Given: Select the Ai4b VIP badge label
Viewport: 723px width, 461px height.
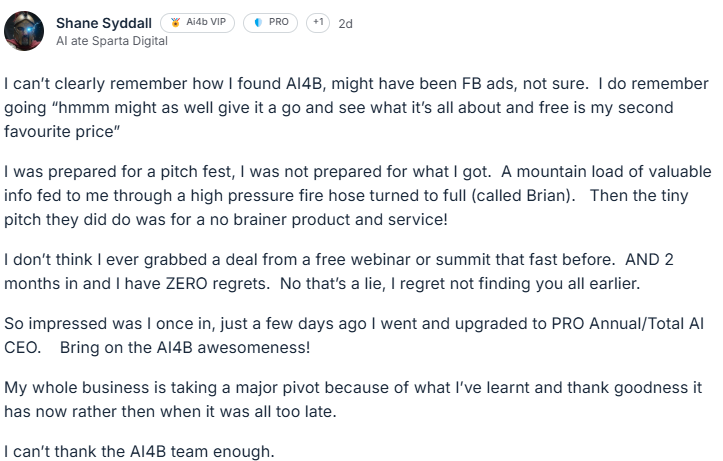Looking at the screenshot, I should (x=206, y=23).
